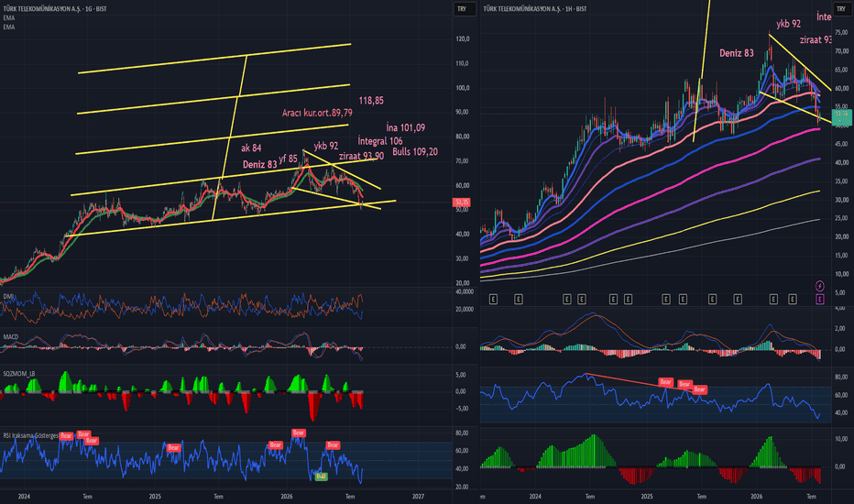Viewport: 854px width, 504px height.
Task: Open the ninth earnings E marker from left
Action: coord(712,299)
